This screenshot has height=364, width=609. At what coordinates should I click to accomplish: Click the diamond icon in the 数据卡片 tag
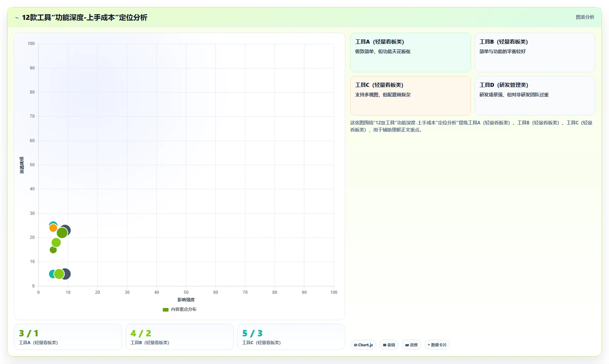tap(429, 345)
